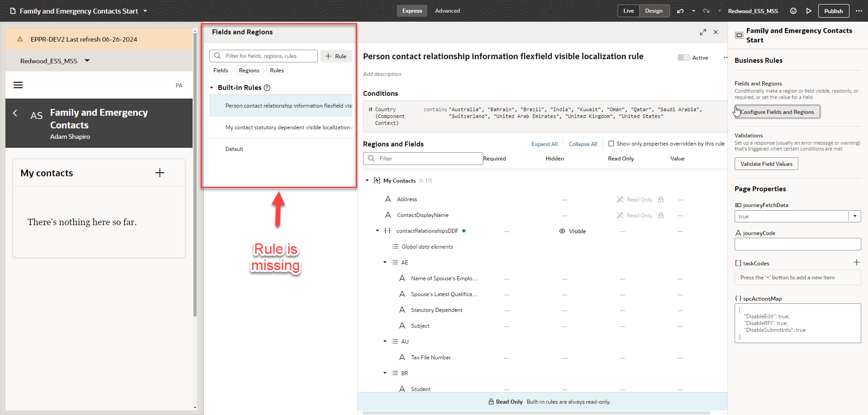Switch to Live mode
This screenshot has width=868, height=415.
pos(628,11)
